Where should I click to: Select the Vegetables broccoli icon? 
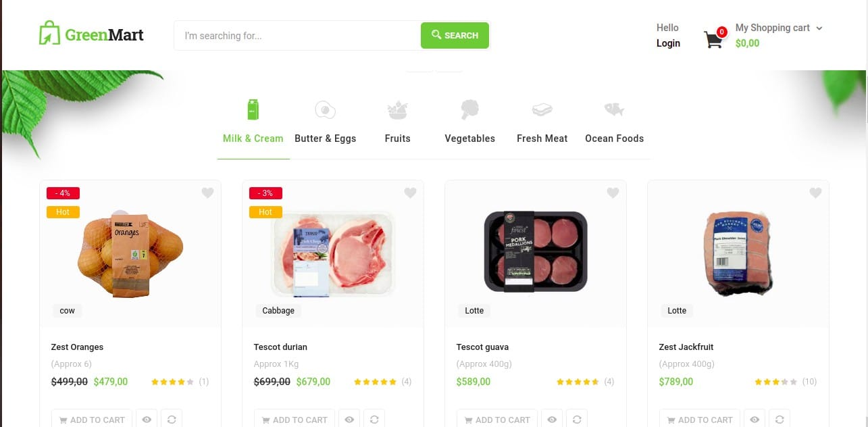point(469,109)
